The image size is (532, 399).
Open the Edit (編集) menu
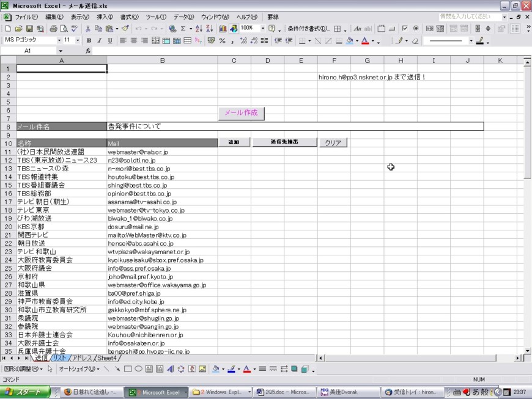click(x=54, y=17)
